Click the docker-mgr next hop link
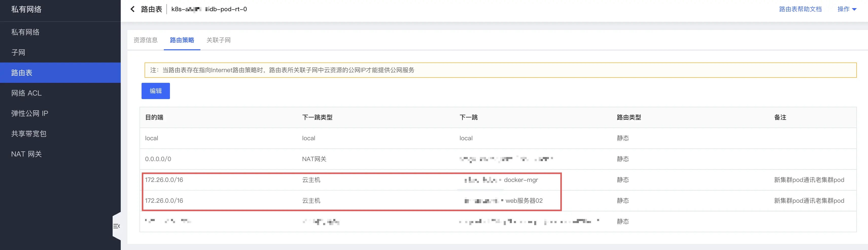Image resolution: width=868 pixels, height=250 pixels. (x=520, y=180)
